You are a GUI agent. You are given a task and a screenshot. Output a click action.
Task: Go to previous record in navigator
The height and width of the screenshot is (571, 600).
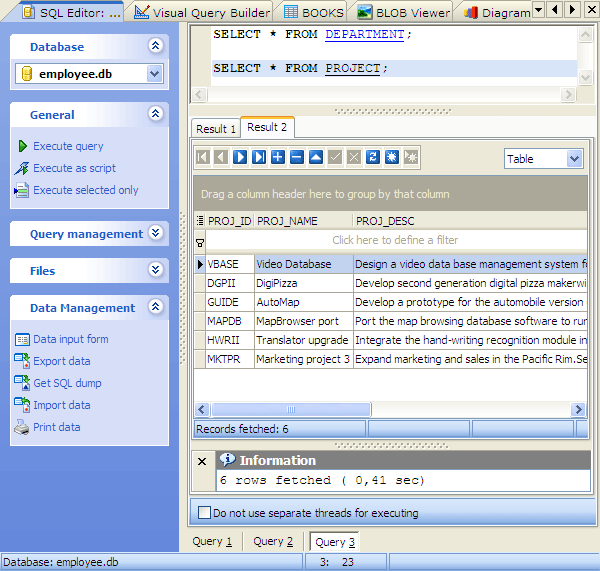221,157
